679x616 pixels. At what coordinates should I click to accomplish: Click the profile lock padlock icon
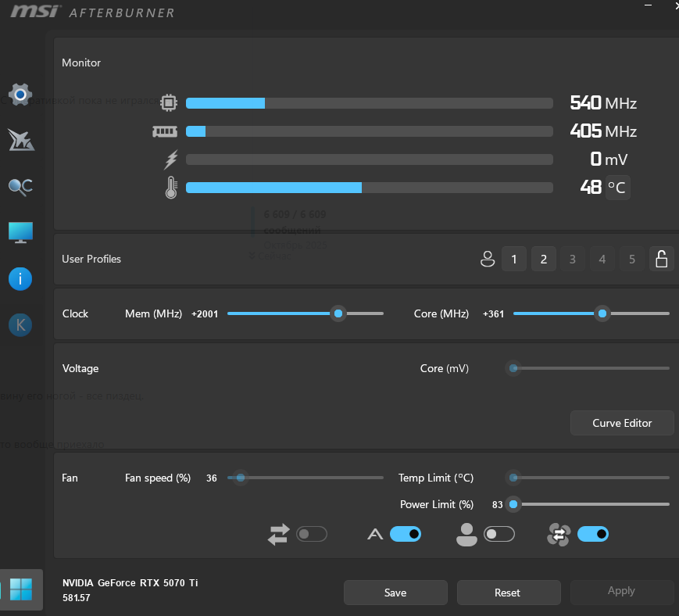pyautogui.click(x=661, y=259)
